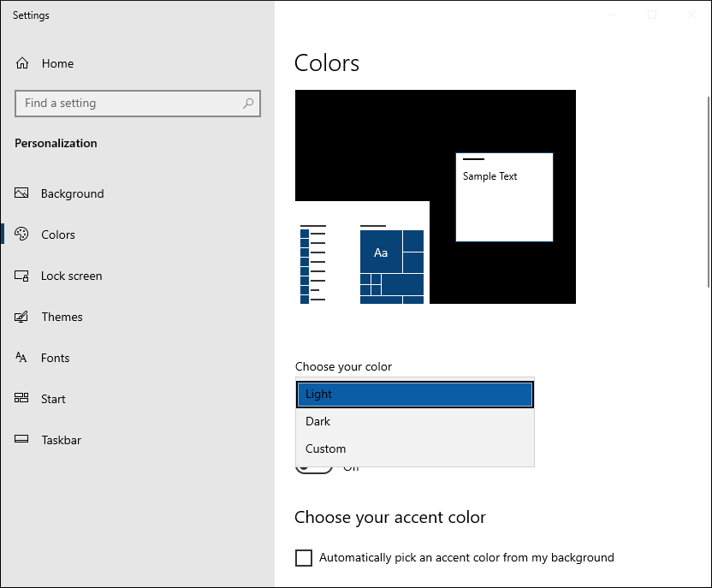Click the Home icon in sidebar
This screenshot has height=588, width=712.
coord(22,63)
